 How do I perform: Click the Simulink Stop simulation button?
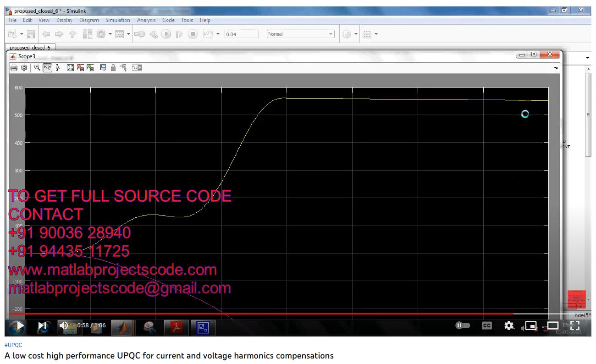193,34
